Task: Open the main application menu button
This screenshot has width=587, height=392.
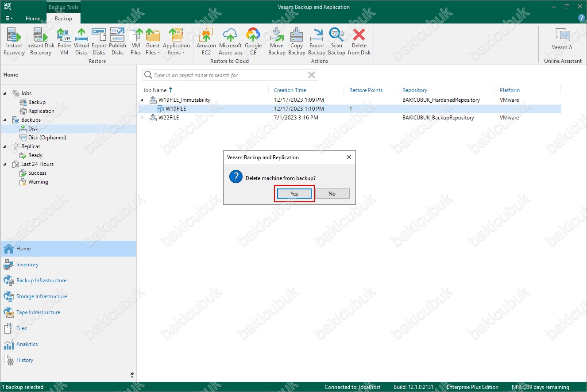Action: tap(9, 18)
